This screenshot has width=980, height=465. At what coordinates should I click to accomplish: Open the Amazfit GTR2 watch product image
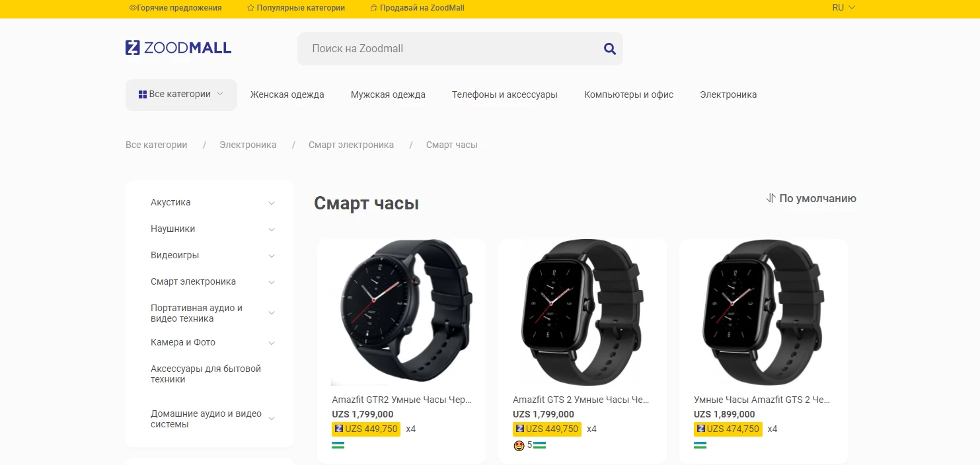pos(402,312)
